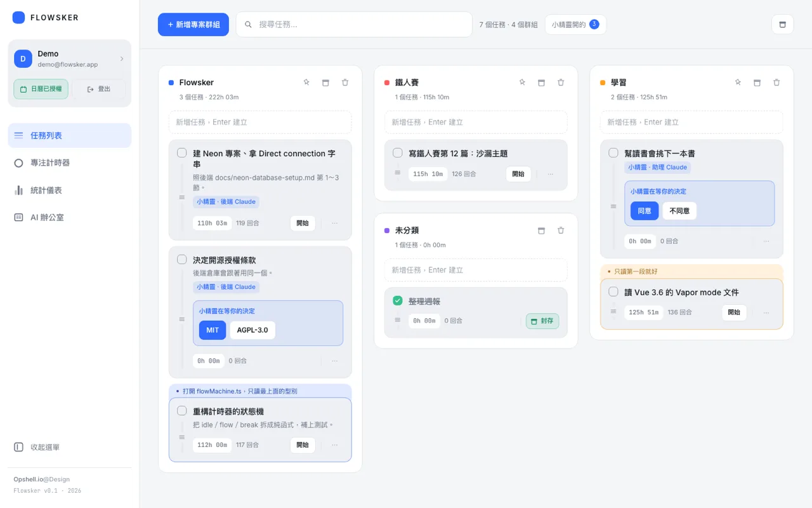
Task: Open 統計儀表 from the sidebar
Action: [70, 190]
